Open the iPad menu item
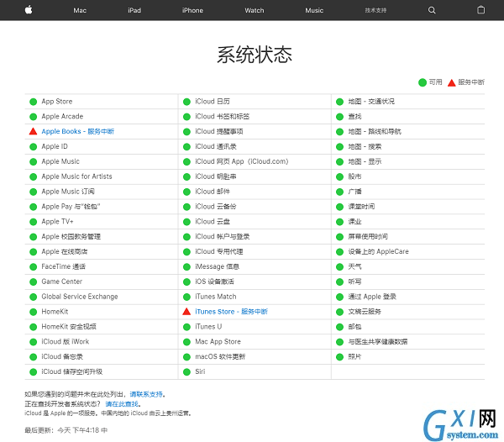This screenshot has height=442, width=504. pos(134,10)
